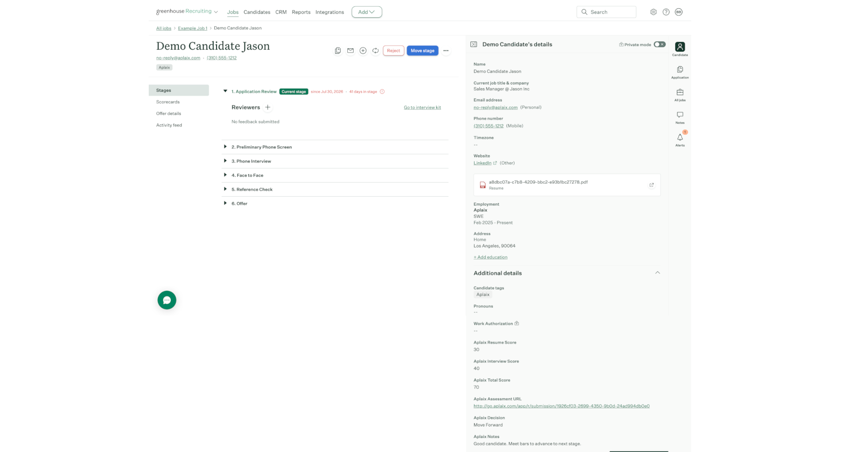The image size is (868, 452).
Task: Open the Notes sidebar panel
Action: 680,118
